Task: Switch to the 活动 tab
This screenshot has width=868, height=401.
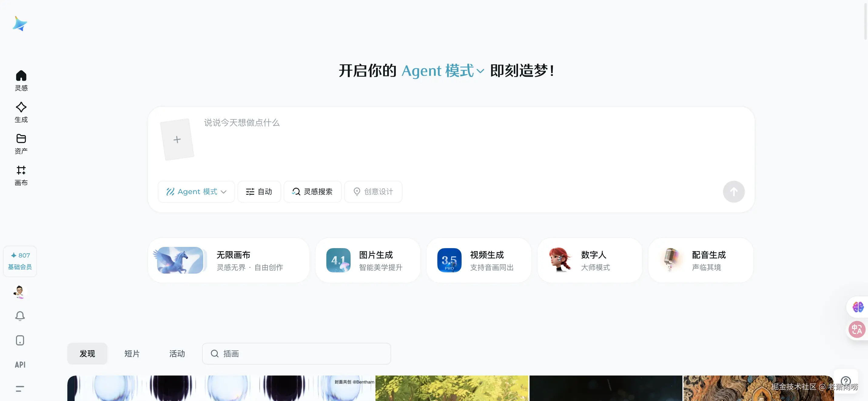Action: coord(177,353)
